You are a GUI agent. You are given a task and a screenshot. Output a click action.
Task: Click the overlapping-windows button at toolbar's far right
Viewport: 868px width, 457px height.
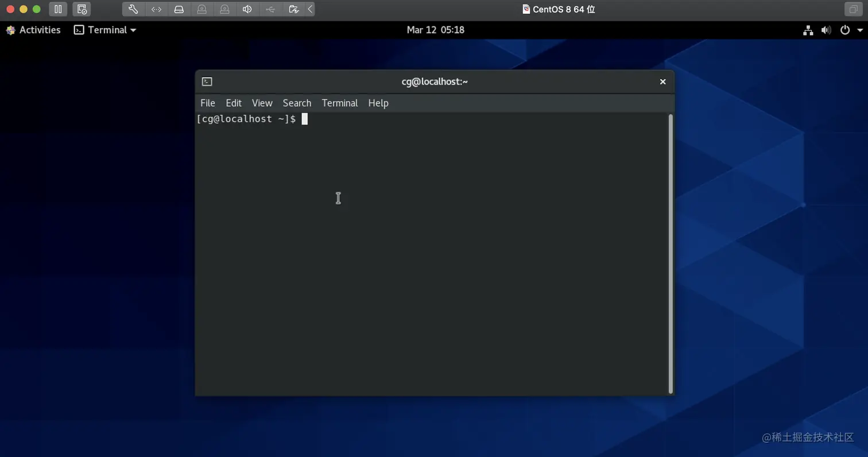tap(852, 9)
